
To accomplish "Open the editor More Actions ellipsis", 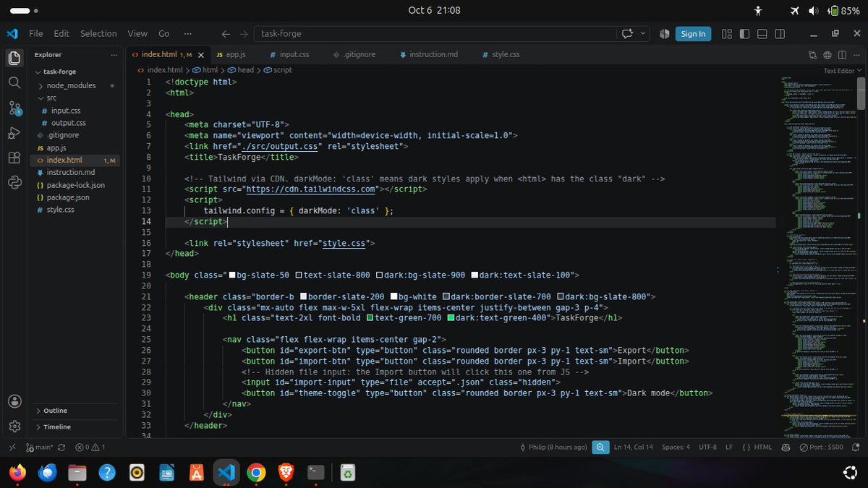I will (856, 54).
